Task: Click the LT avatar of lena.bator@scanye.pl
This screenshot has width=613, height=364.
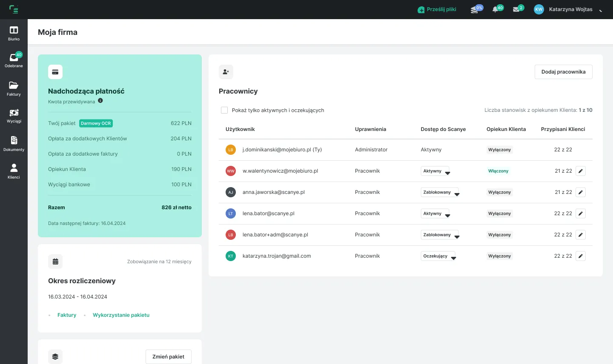Action: pos(231,213)
